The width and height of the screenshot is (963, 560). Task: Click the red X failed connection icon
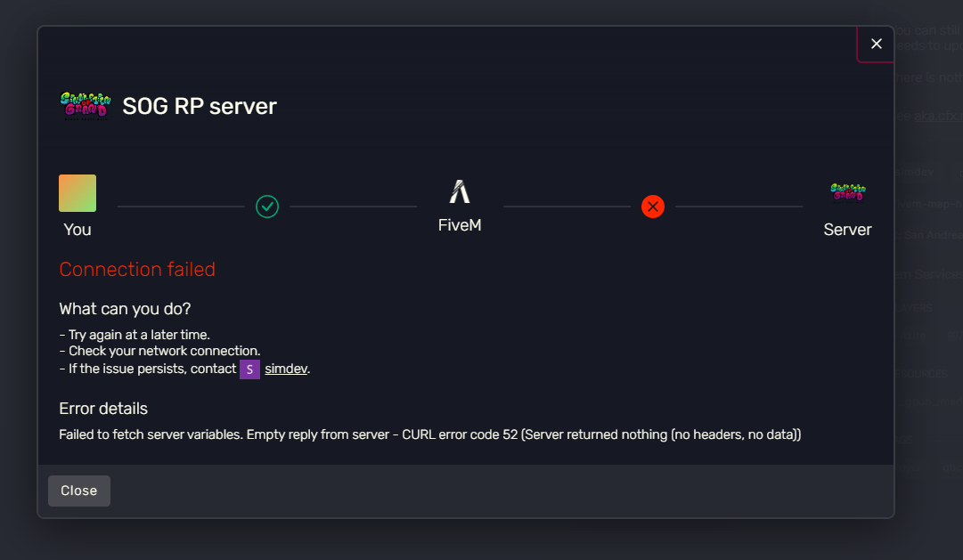click(x=653, y=207)
